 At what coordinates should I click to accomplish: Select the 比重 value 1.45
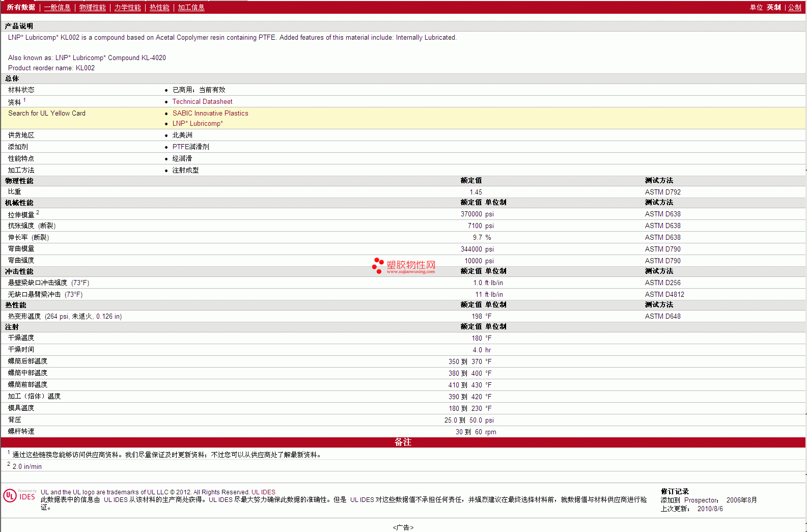(x=476, y=192)
